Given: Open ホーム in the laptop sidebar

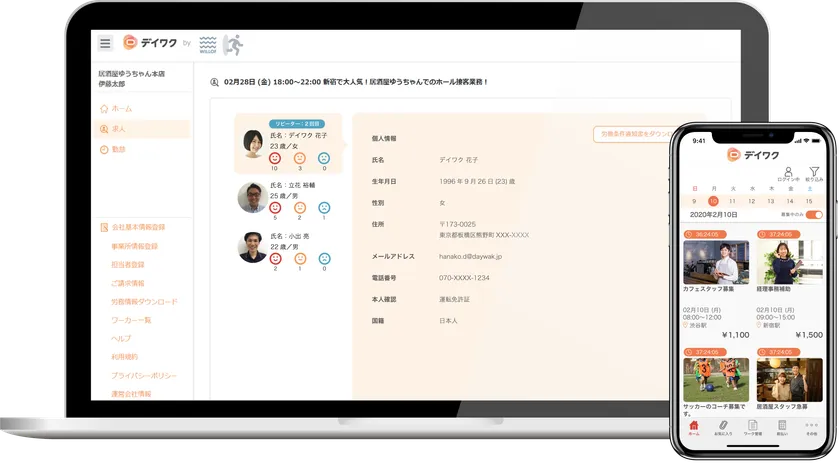Looking at the screenshot, I should click(x=116, y=109).
